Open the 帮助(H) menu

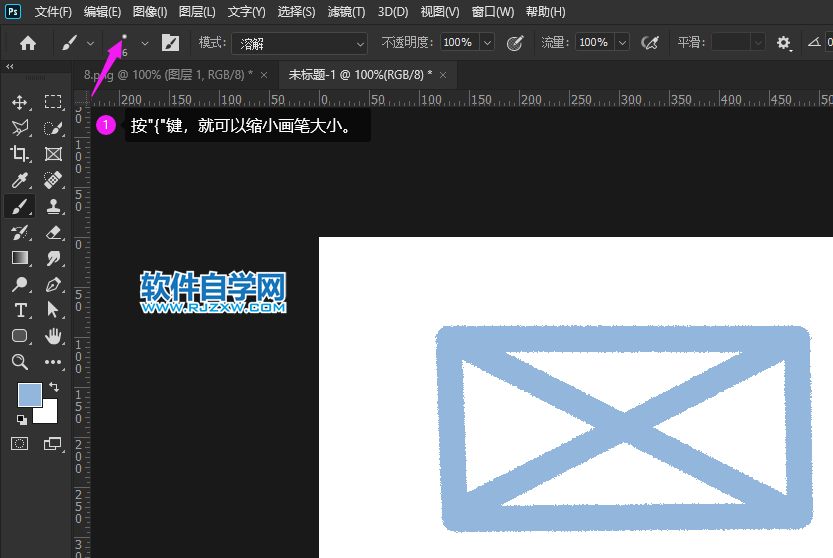click(545, 12)
